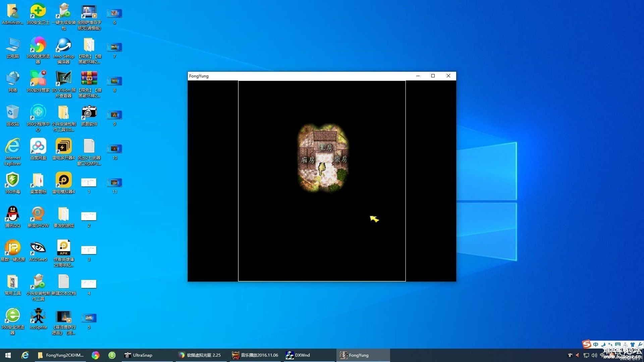
Task: Minimize the FongYung window
Action: [418, 76]
